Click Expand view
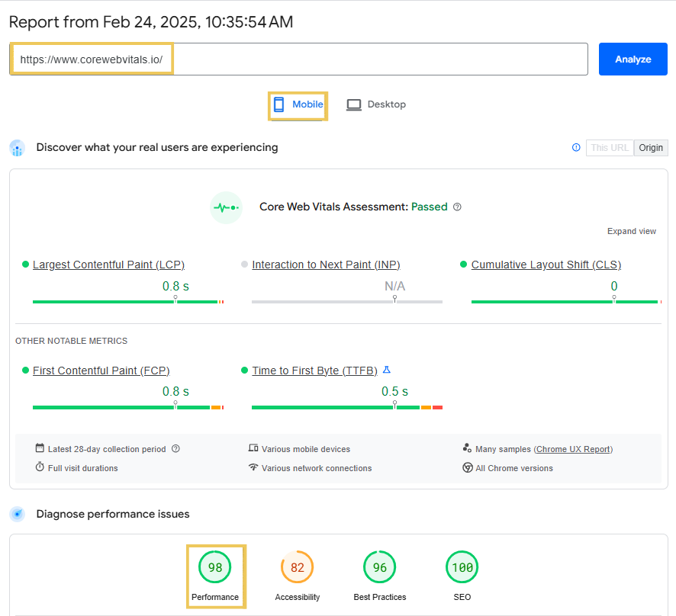Image resolution: width=676 pixels, height=616 pixels. [632, 231]
